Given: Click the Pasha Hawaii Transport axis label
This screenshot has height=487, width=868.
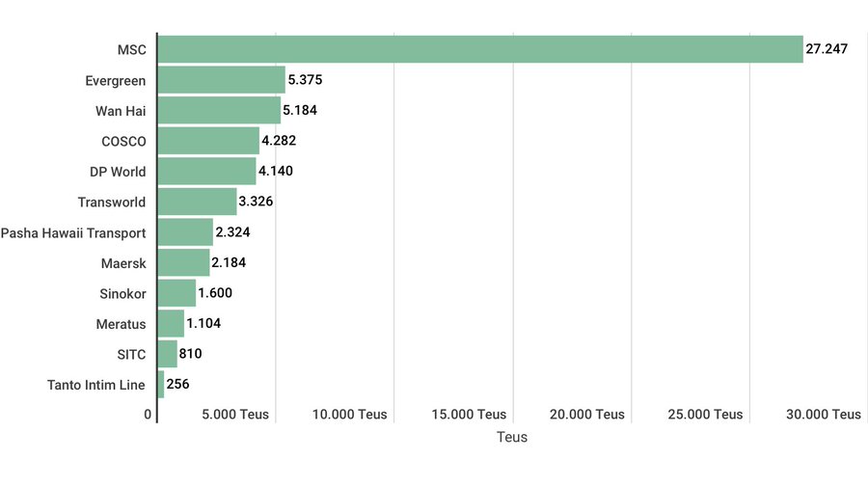Looking at the screenshot, I should (73, 232).
